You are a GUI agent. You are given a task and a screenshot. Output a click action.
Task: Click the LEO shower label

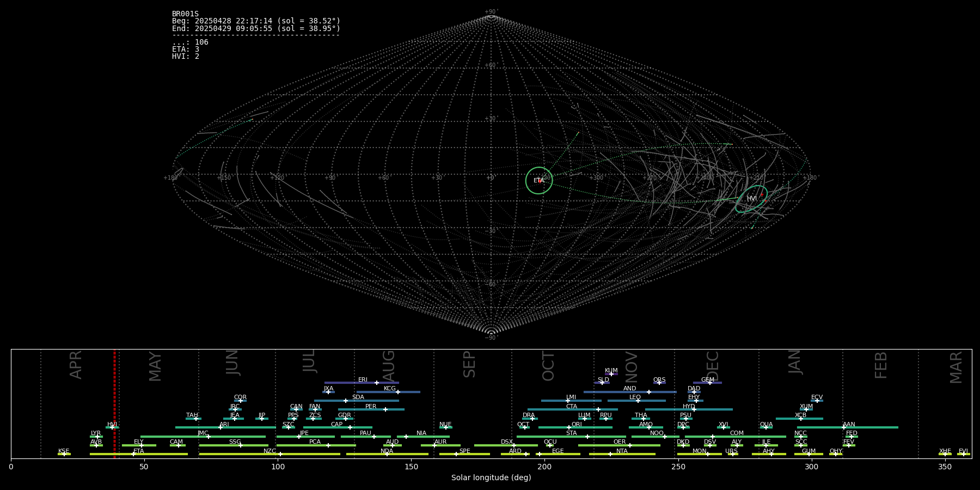tap(635, 397)
